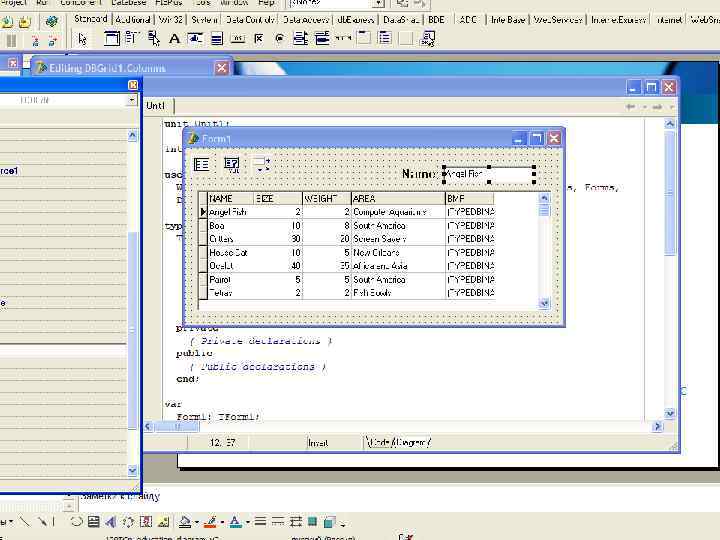The image size is (720, 540).
Task: Insert a Text Box from the drawing toolbar
Action: tap(94, 522)
